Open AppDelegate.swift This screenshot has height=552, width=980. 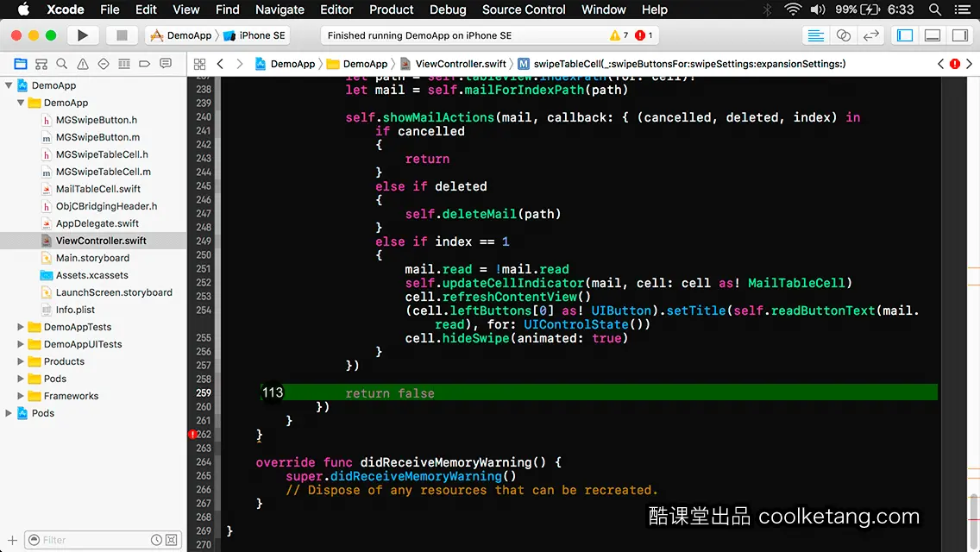tap(97, 223)
